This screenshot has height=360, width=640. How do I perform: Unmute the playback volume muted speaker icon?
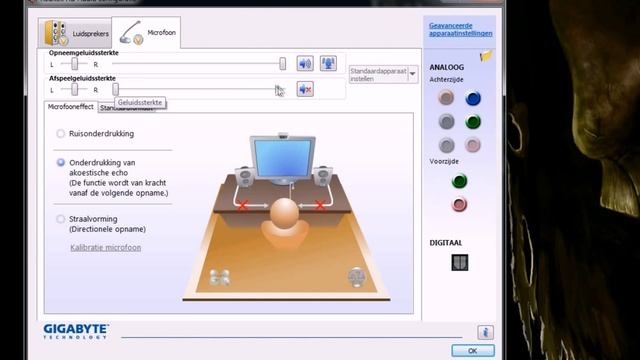(x=305, y=89)
